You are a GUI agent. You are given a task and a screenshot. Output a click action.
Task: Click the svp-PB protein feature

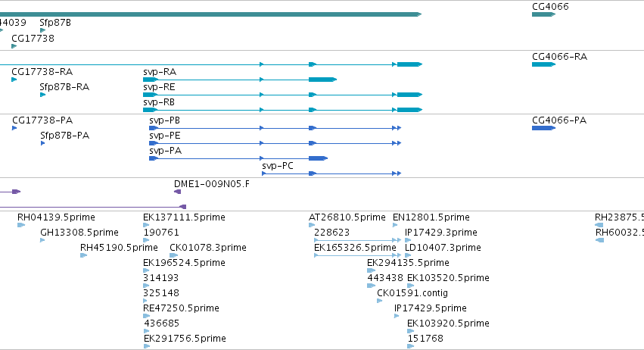[x=275, y=128]
